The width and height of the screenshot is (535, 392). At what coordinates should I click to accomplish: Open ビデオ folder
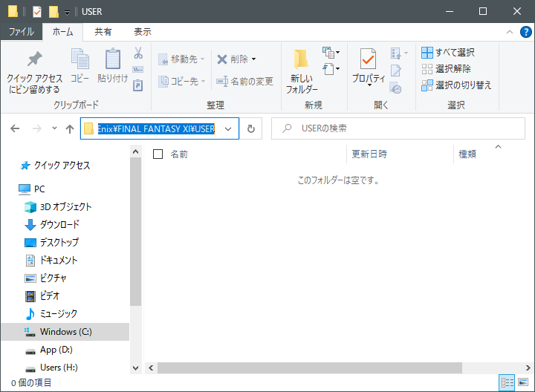point(42,296)
